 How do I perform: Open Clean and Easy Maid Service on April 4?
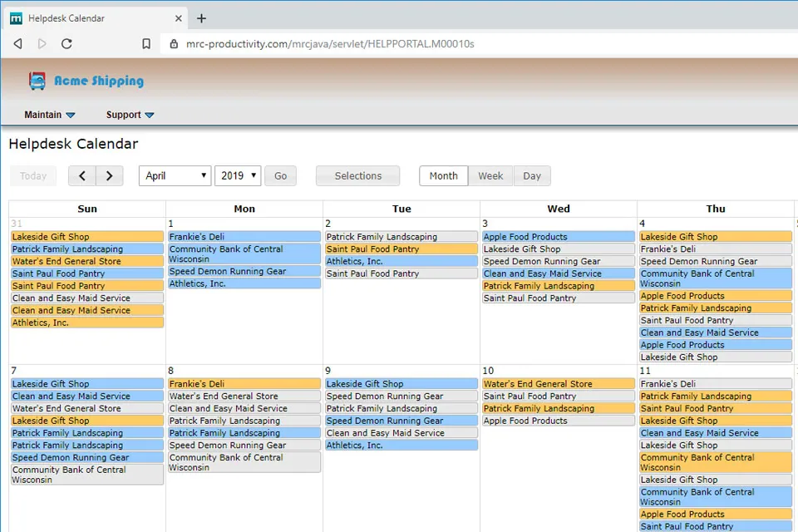point(716,332)
